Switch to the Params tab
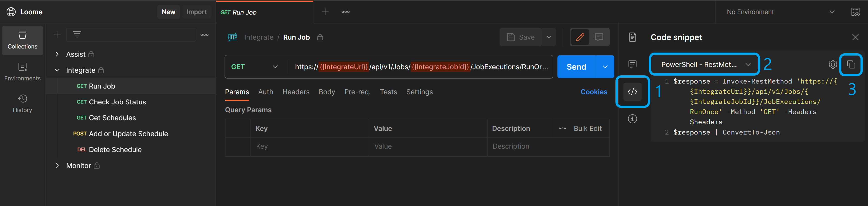868x206 pixels. [237, 92]
